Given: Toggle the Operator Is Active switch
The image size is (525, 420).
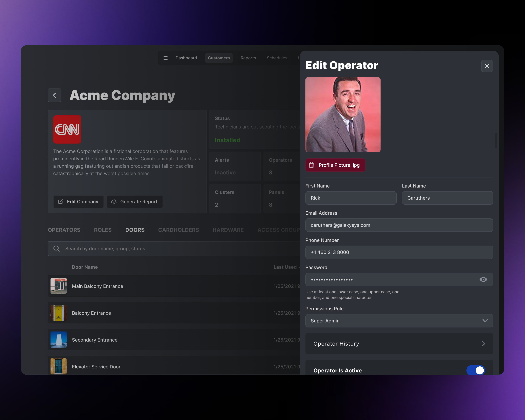Looking at the screenshot, I should (x=476, y=370).
